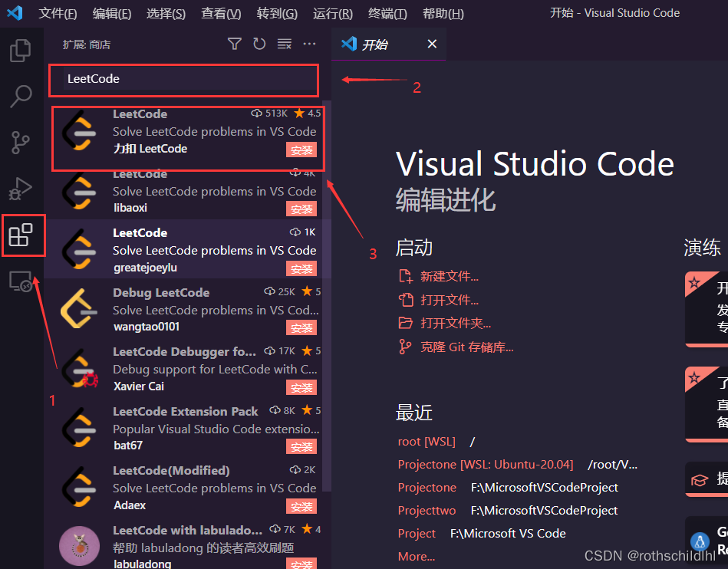Screen dimensions: 728x569
Task: Refresh the extensions list
Action: (259, 44)
